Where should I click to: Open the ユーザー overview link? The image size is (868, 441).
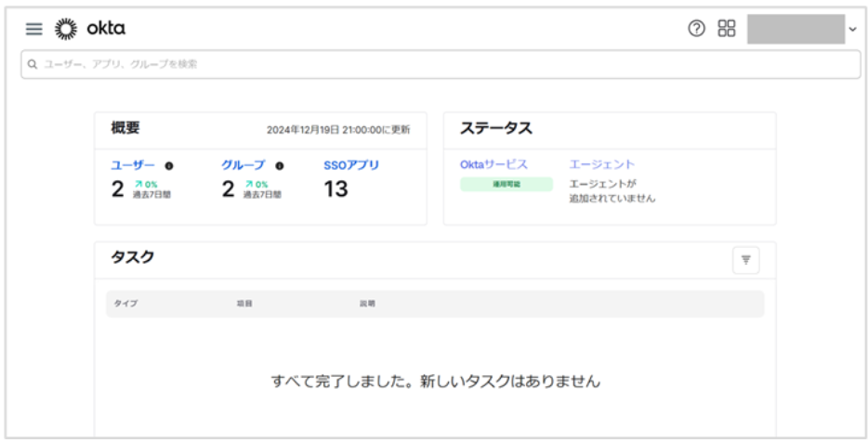click(x=133, y=165)
